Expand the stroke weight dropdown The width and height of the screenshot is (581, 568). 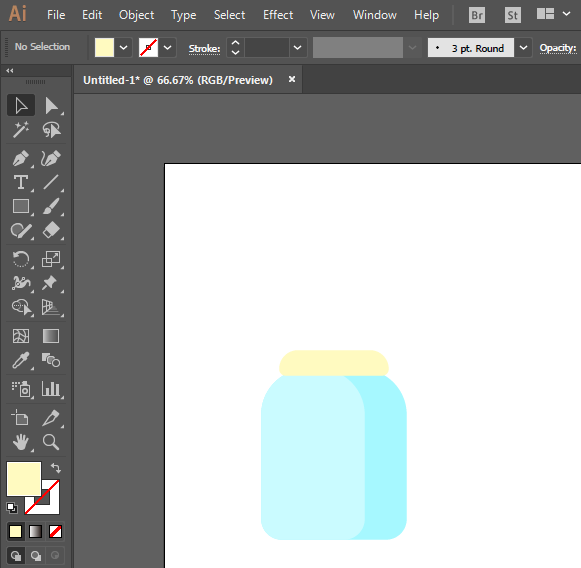pyautogui.click(x=297, y=48)
